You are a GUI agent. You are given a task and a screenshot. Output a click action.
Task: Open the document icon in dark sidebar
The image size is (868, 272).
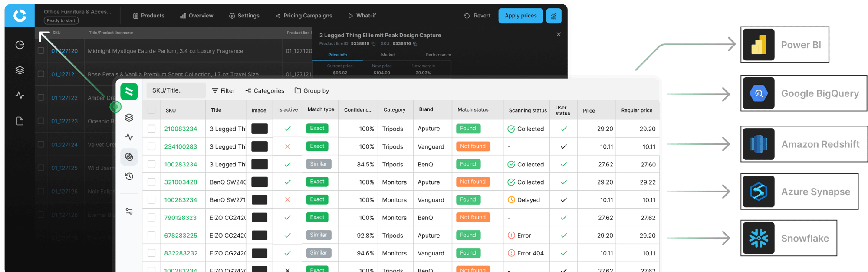pos(20,121)
